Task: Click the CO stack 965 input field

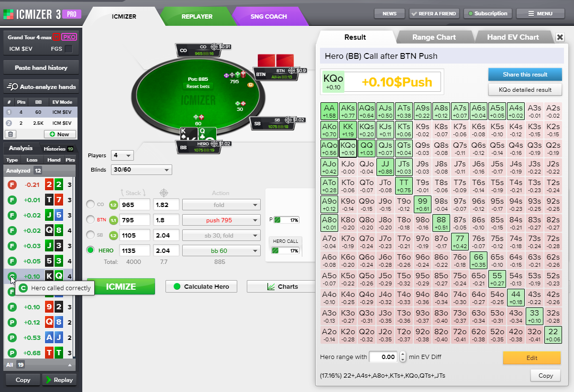Action: pyautogui.click(x=134, y=205)
